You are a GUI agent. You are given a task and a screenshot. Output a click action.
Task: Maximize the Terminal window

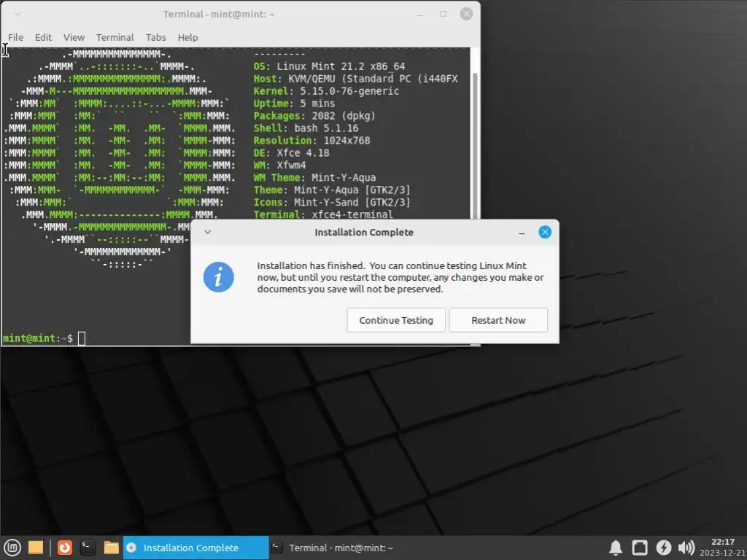[443, 14]
